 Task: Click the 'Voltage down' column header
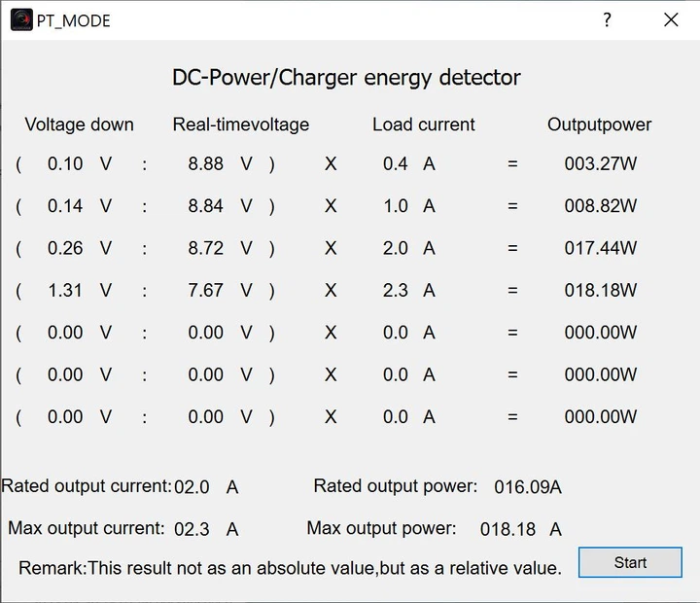coord(80,124)
